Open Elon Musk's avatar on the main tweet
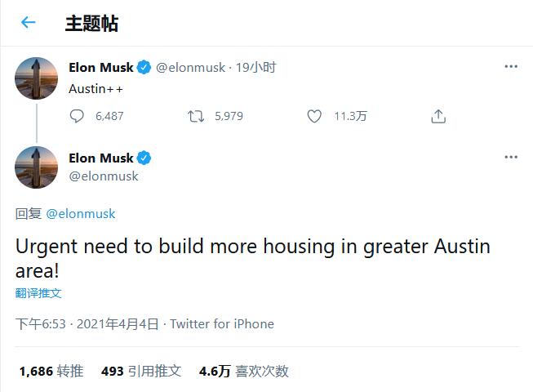The image size is (533, 392). tap(37, 167)
